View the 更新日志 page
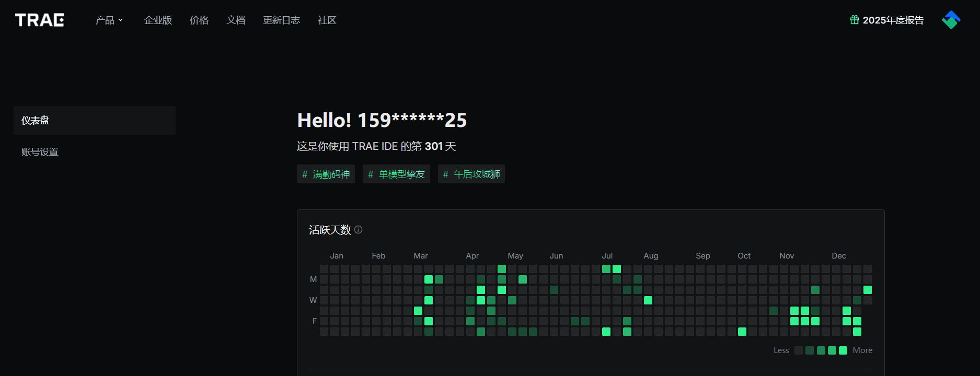This screenshot has height=376, width=980. 281,20
